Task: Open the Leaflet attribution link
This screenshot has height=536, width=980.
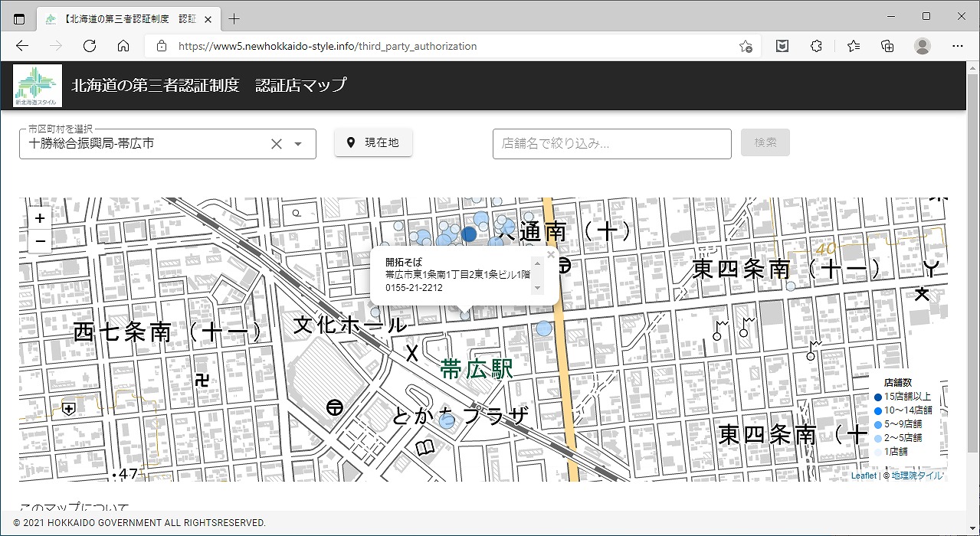Action: [x=863, y=476]
